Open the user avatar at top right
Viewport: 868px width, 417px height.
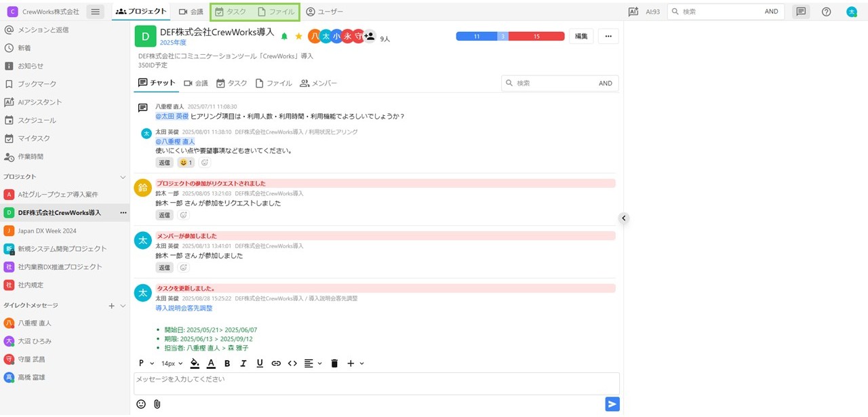(852, 12)
